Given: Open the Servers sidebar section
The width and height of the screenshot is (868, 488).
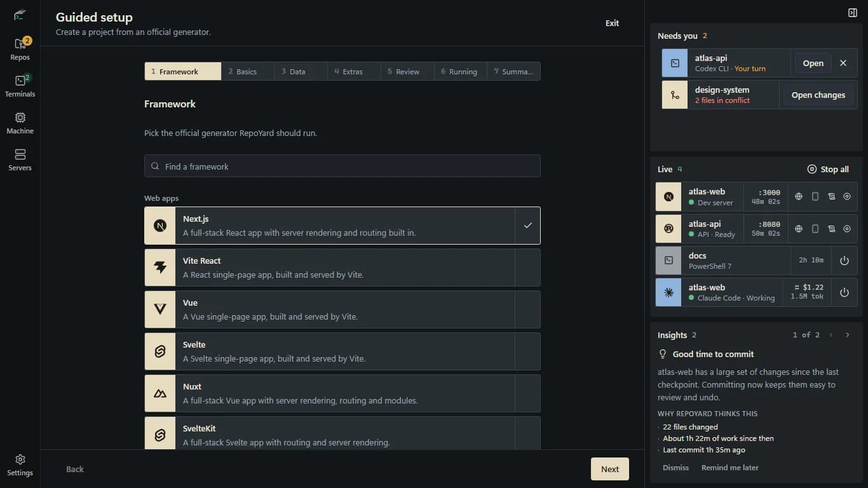Looking at the screenshot, I should 20,159.
